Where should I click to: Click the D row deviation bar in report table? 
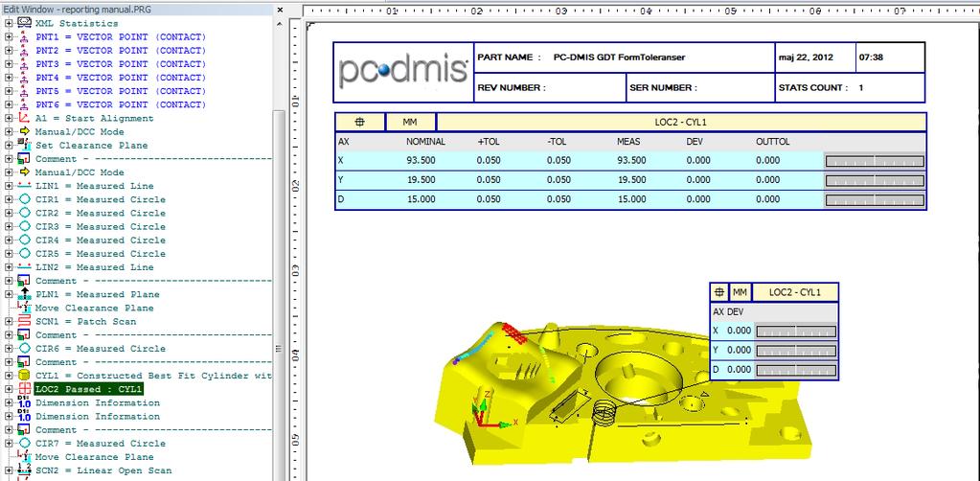pyautogui.click(x=875, y=200)
